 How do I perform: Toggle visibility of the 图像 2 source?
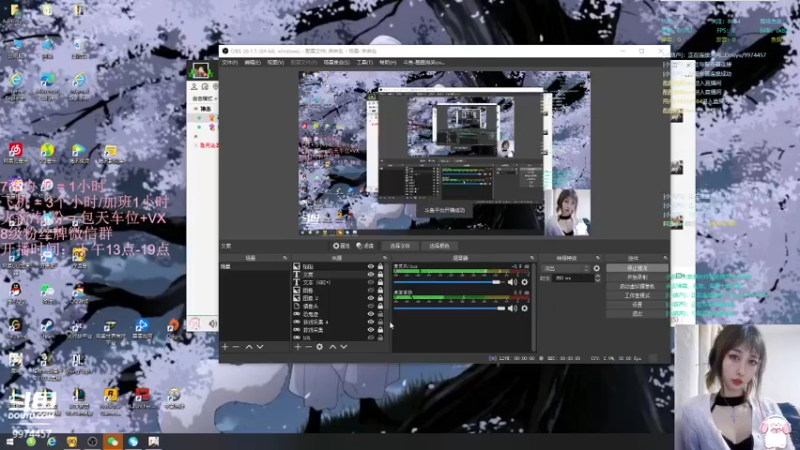[371, 298]
